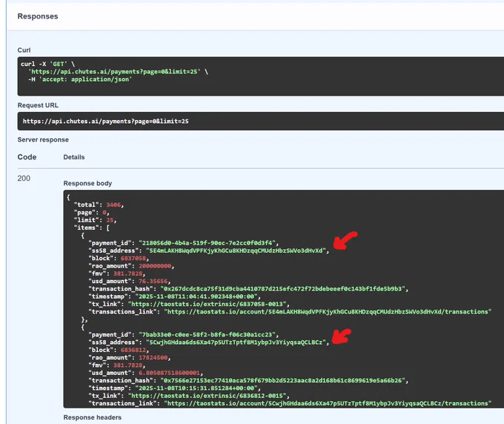Open the second transactions_link account URL

tap(328, 403)
